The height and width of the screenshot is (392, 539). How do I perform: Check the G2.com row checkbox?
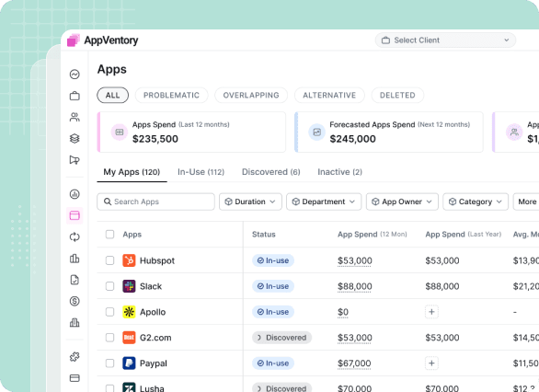109,338
